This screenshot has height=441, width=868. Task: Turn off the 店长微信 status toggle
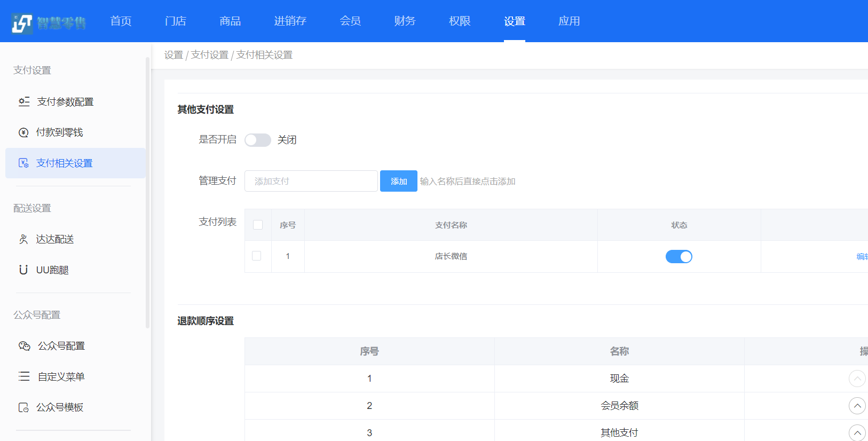click(x=678, y=257)
